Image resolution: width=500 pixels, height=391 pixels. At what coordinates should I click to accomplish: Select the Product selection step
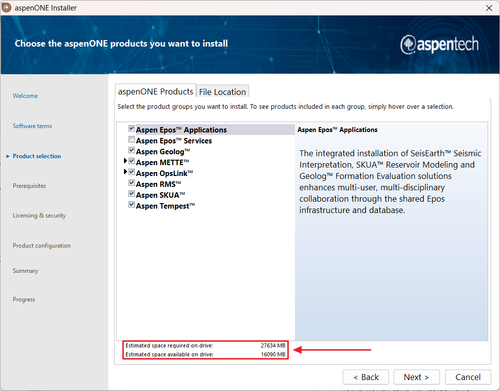click(x=37, y=156)
